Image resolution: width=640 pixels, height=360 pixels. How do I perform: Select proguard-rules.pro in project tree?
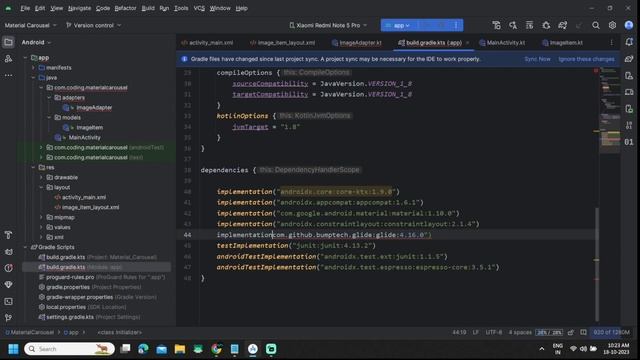[70, 277]
